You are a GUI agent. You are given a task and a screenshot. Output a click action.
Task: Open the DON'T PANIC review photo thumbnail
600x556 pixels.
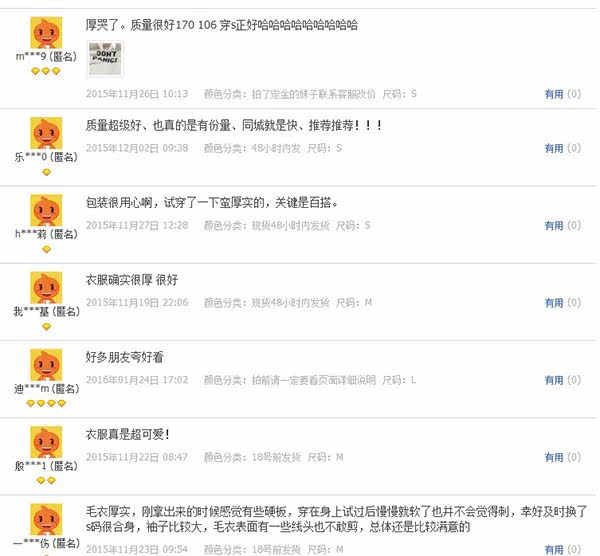pos(106,59)
